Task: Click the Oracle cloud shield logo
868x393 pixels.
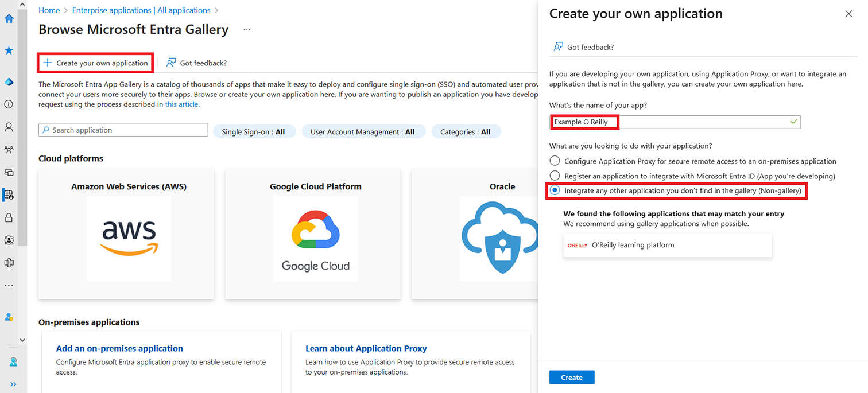Action: click(499, 239)
